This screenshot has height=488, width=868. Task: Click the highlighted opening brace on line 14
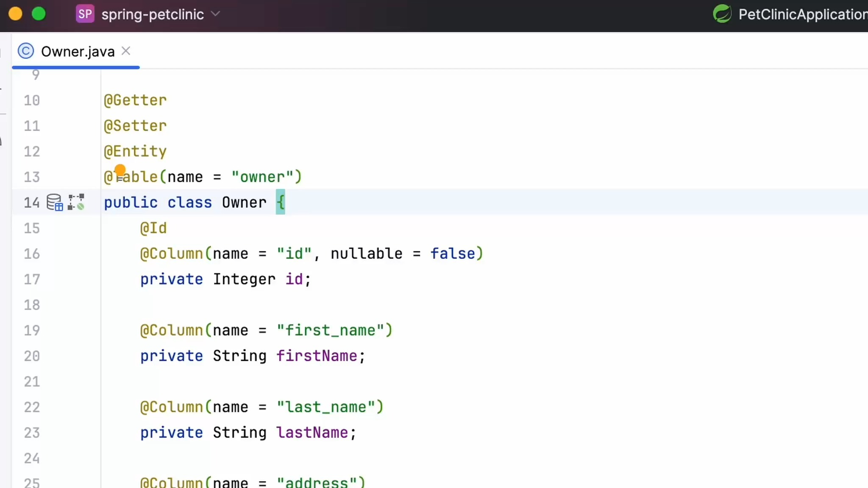point(281,202)
